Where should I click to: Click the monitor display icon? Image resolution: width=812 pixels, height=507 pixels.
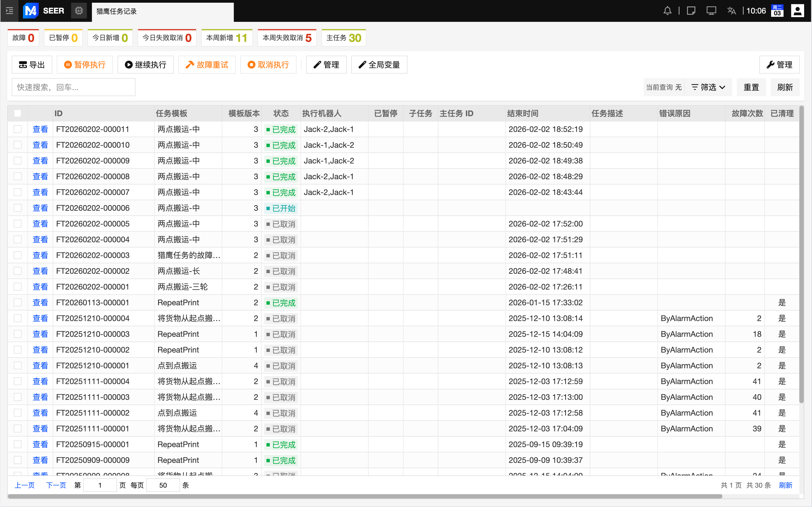(x=711, y=11)
